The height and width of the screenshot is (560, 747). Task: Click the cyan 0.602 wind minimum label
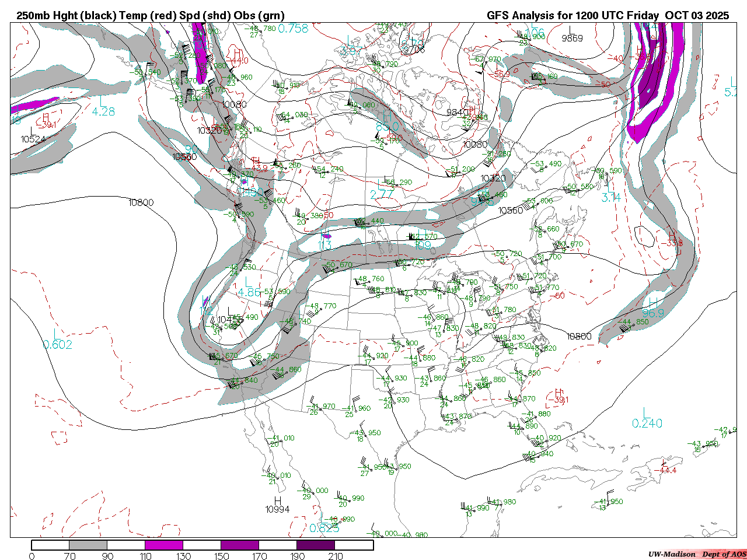point(57,345)
